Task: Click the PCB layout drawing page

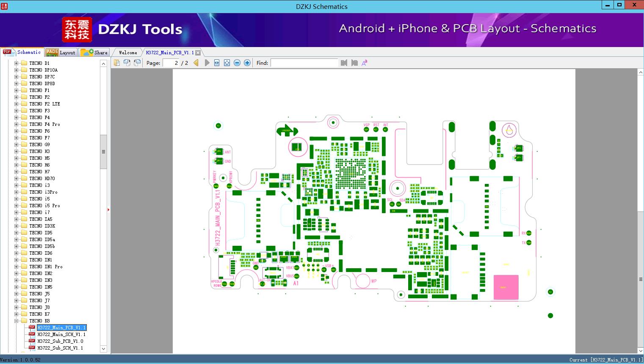Action: [374, 211]
